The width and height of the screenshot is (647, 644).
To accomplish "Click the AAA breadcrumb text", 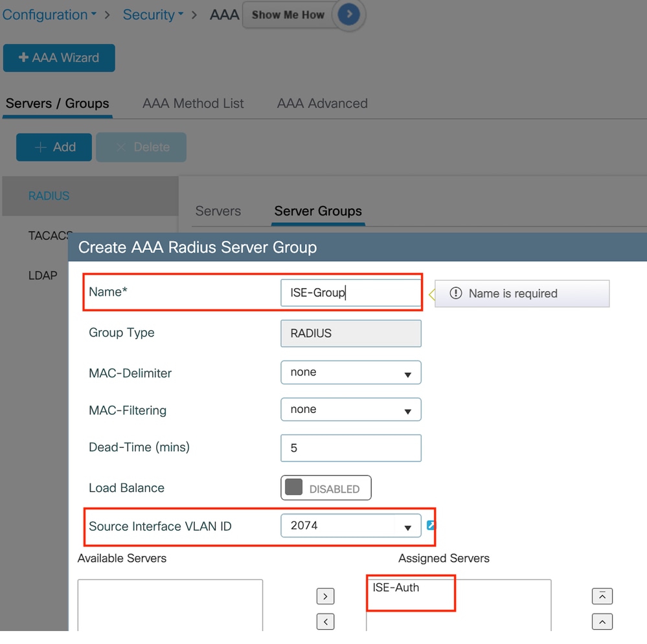I will (x=225, y=15).
